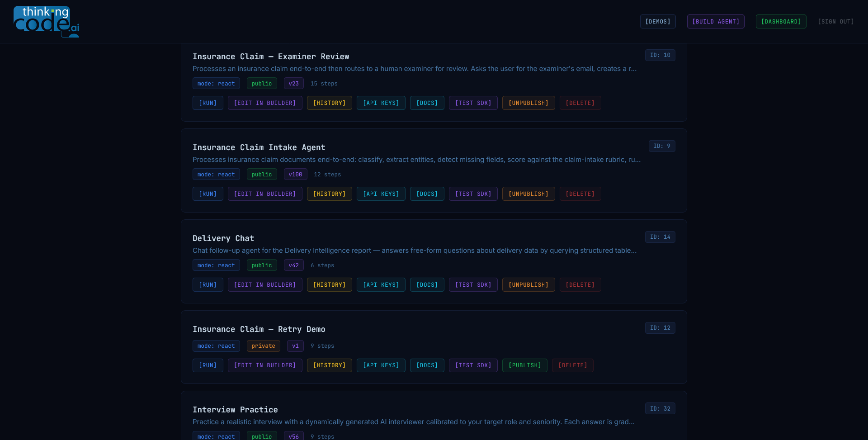Click the thinkingcode.ai logo

47,21
